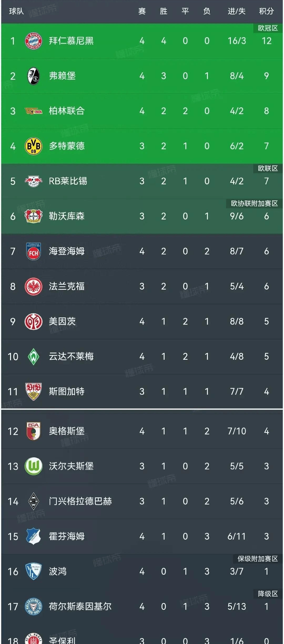The image size is (284, 644).
Task: Click the Wolfsburg W logo
Action: coord(33,466)
